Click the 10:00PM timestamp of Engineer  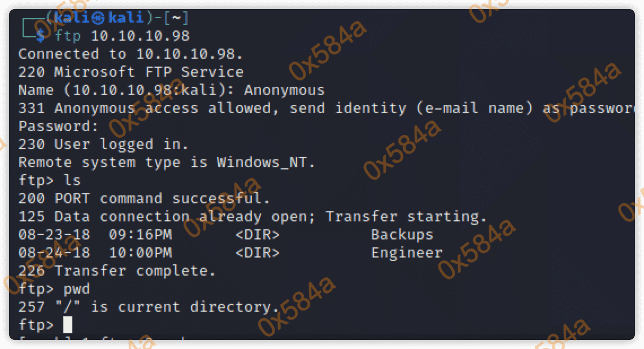(140, 252)
